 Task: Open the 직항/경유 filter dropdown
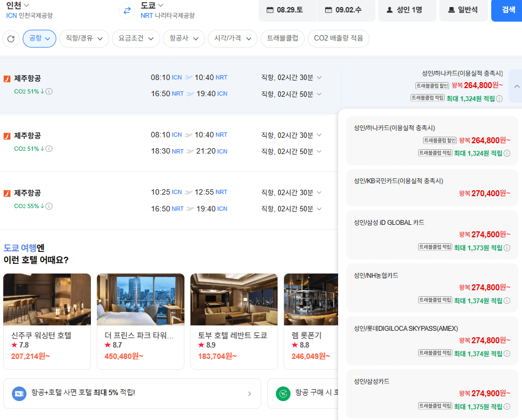click(84, 38)
